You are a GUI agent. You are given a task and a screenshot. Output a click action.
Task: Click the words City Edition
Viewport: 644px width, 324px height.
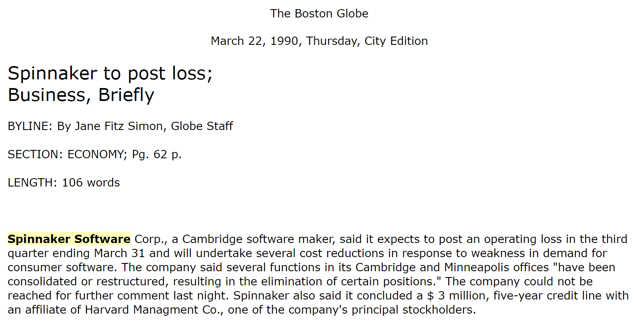[x=396, y=41]
